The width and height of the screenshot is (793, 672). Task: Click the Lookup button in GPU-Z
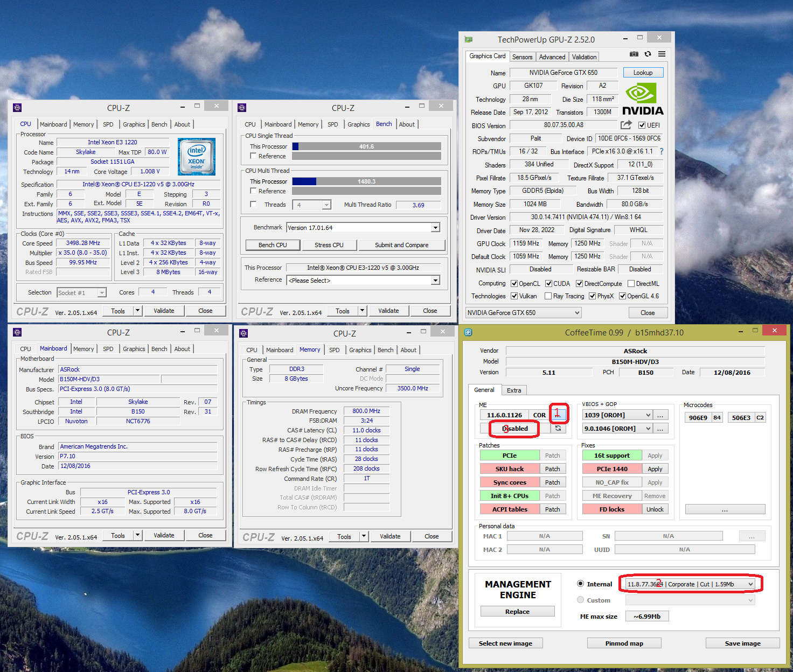[x=643, y=73]
